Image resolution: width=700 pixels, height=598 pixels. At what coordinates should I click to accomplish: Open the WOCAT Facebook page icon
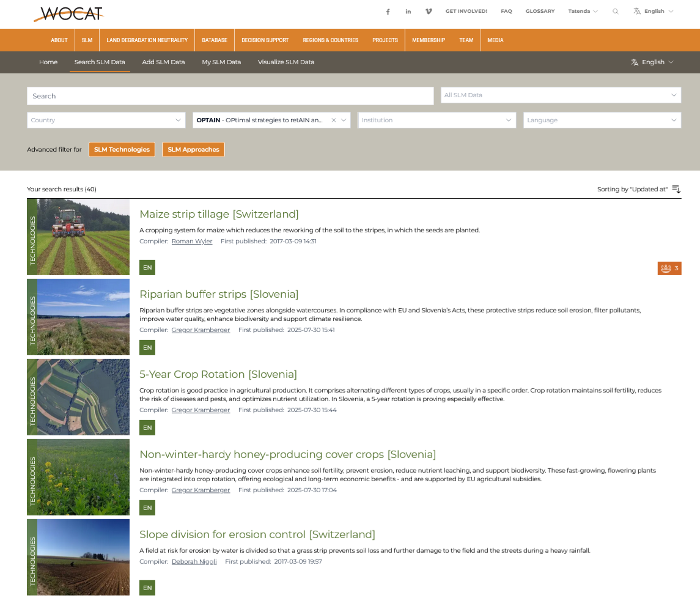tap(388, 12)
